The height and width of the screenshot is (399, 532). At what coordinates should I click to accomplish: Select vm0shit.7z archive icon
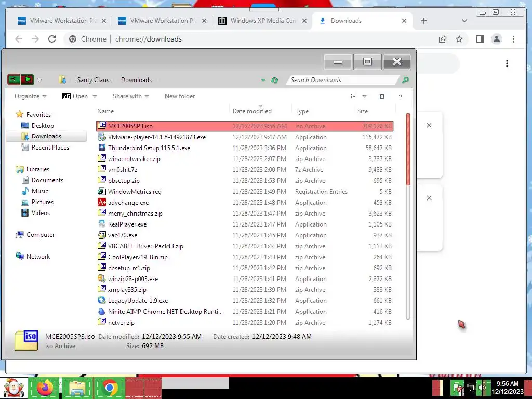tap(102, 169)
